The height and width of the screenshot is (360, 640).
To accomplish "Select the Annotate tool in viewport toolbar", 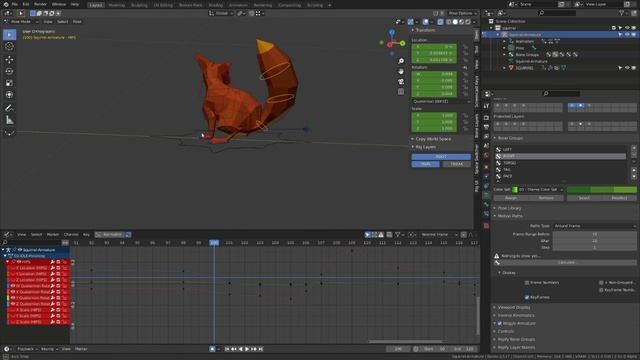I will [x=9, y=108].
